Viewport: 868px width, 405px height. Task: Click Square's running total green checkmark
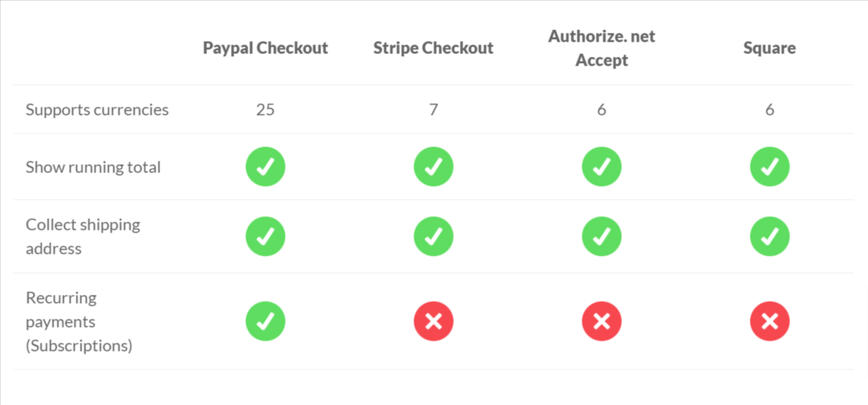click(770, 167)
